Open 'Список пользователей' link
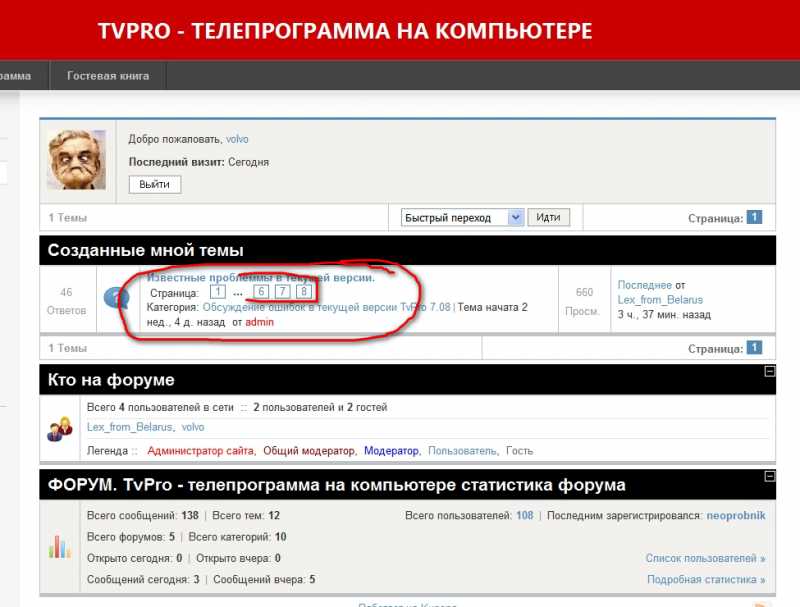 tap(706, 558)
